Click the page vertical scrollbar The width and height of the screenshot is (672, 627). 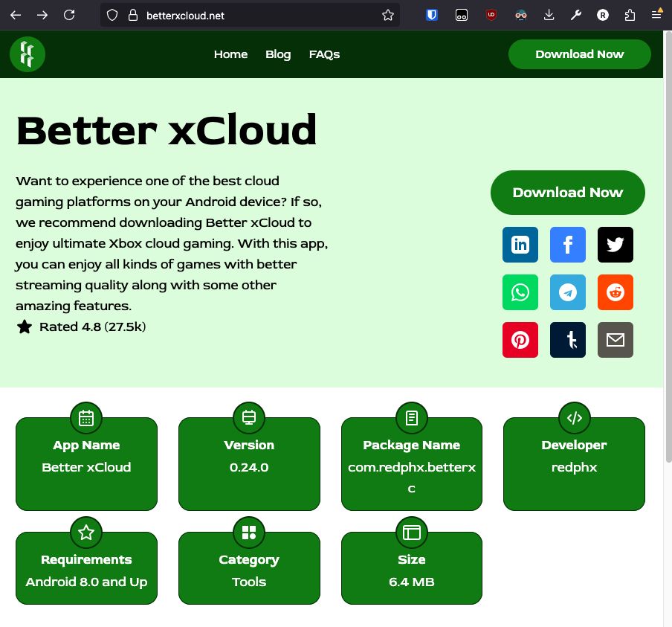(x=668, y=246)
